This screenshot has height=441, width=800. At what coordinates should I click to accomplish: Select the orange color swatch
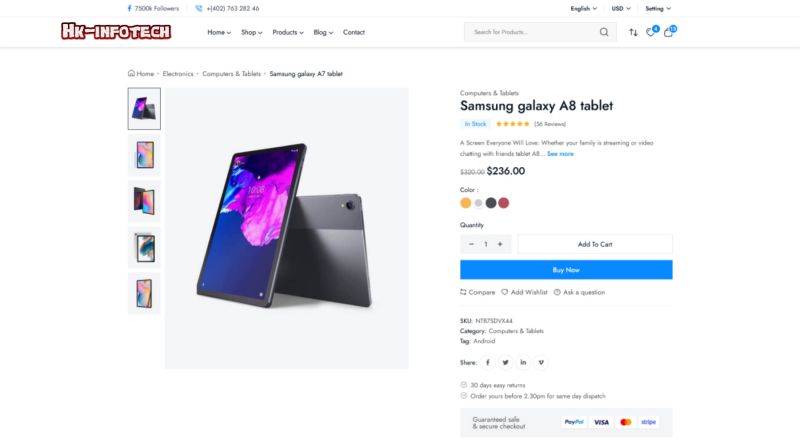coord(465,203)
